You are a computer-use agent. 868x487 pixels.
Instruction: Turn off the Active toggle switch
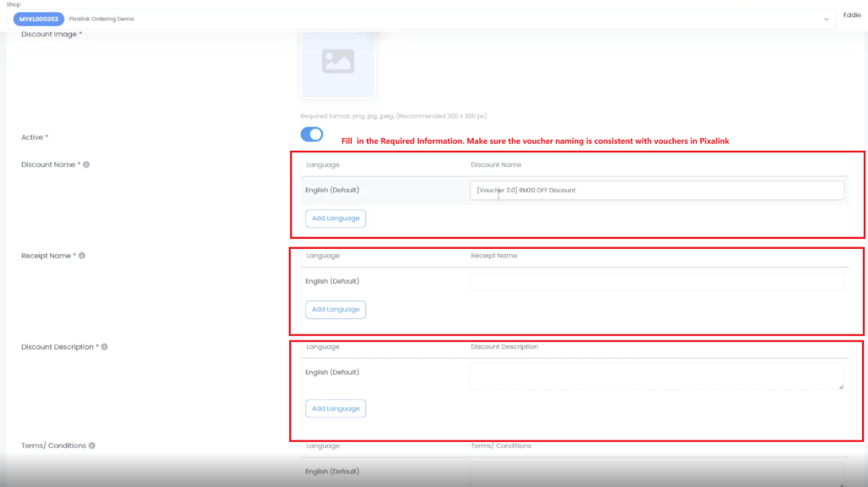coord(312,134)
